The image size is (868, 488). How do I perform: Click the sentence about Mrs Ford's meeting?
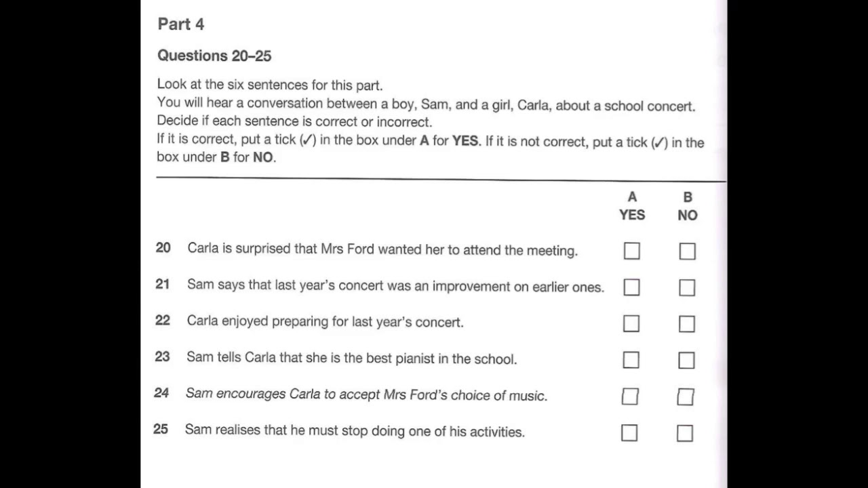pyautogui.click(x=382, y=249)
